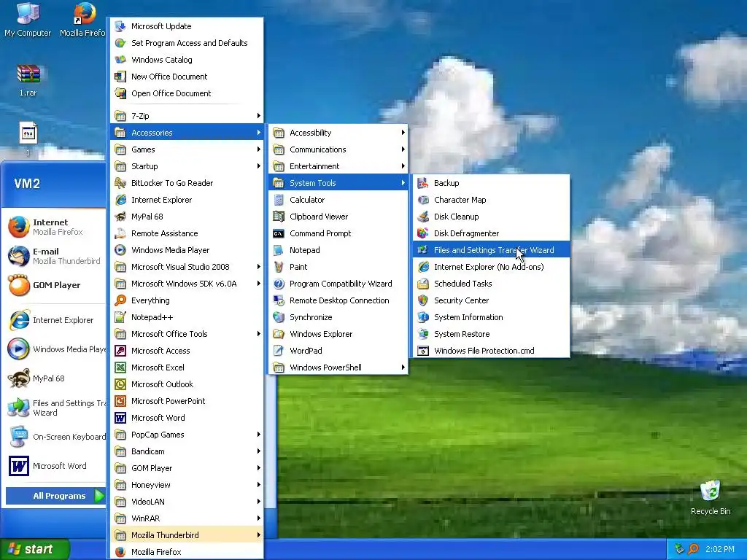Click the Microsoft PowerPoint icon
This screenshot has height=560, width=747.
[x=120, y=401]
